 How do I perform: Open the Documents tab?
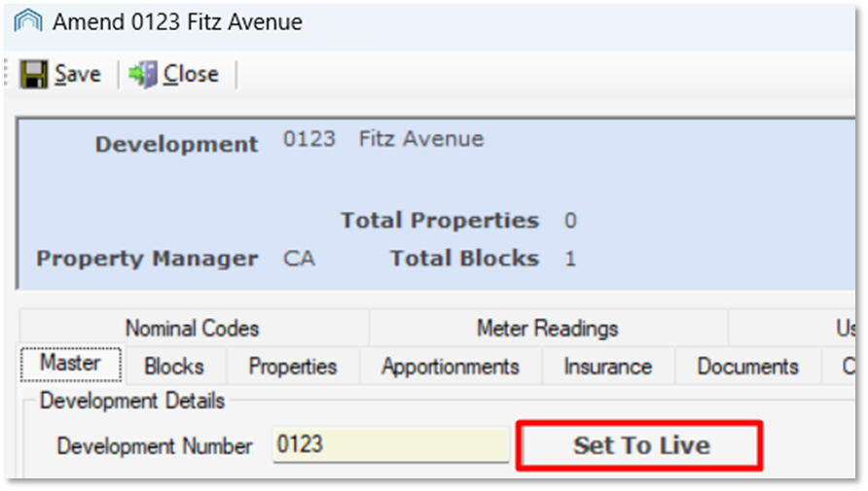tap(748, 367)
